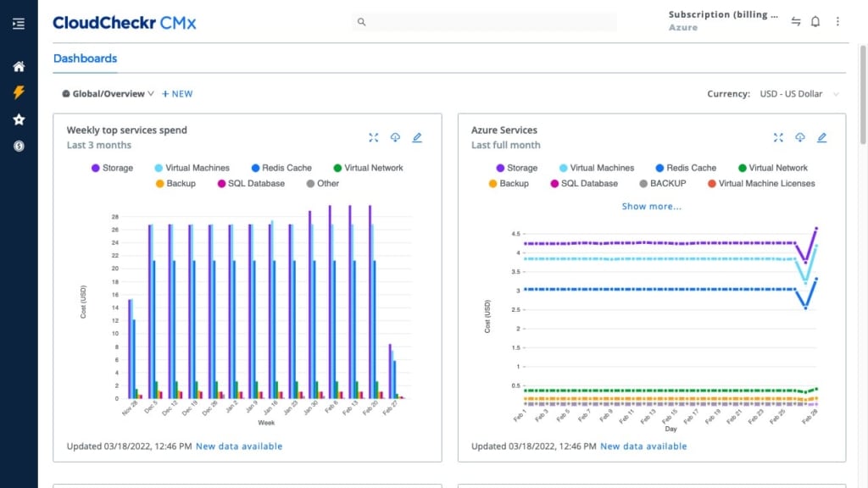Toggle Virtual Network in Weekly spend legend
Screen dimensions: 868x488
[x=368, y=168]
